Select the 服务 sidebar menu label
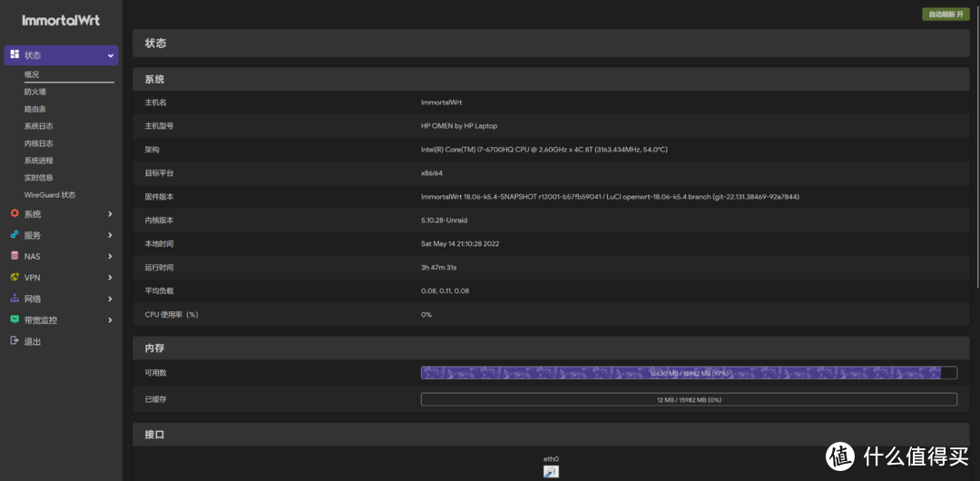Screen dimensions: 980x481 [33, 235]
